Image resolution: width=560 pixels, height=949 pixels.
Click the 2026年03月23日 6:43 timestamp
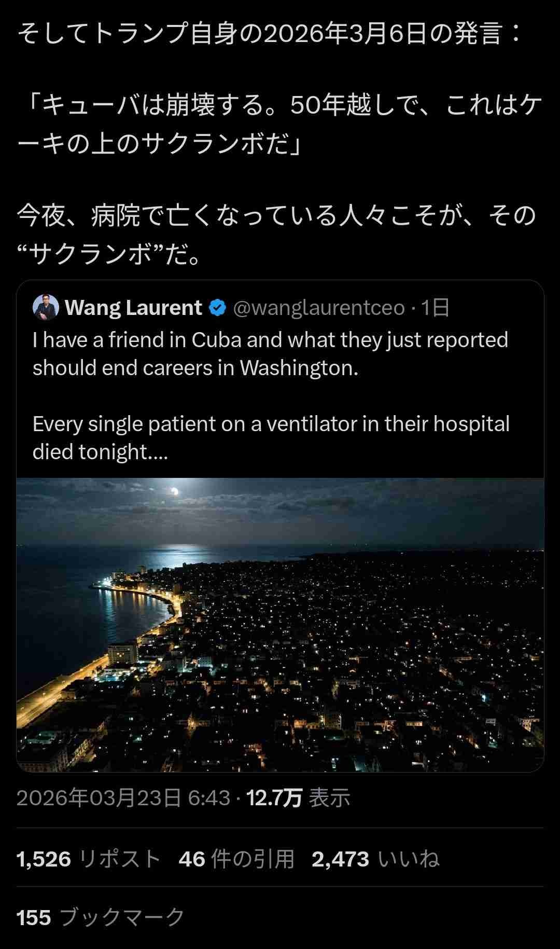(123, 798)
